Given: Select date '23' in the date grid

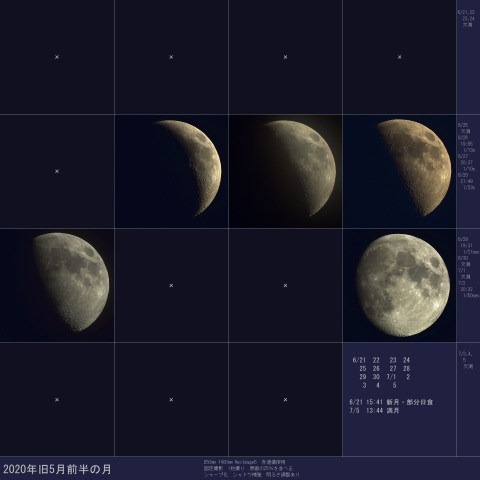Looking at the screenshot, I should coord(393,360).
